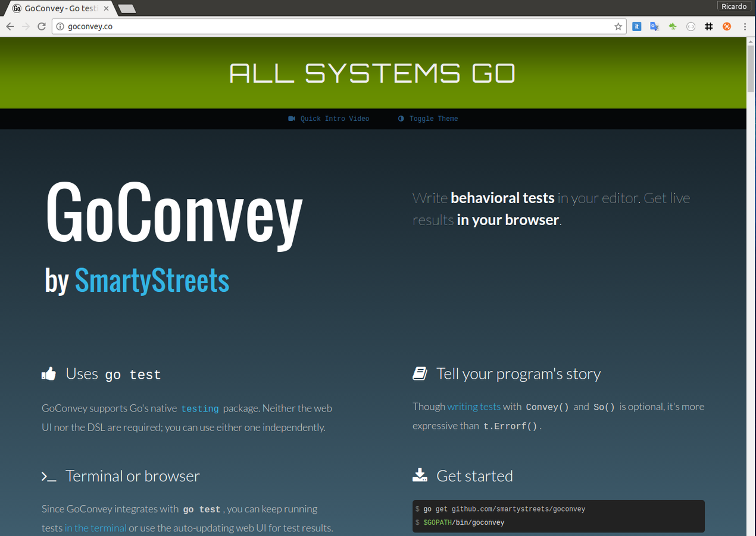Click the green extension icon
756x536 pixels.
[x=673, y=26]
